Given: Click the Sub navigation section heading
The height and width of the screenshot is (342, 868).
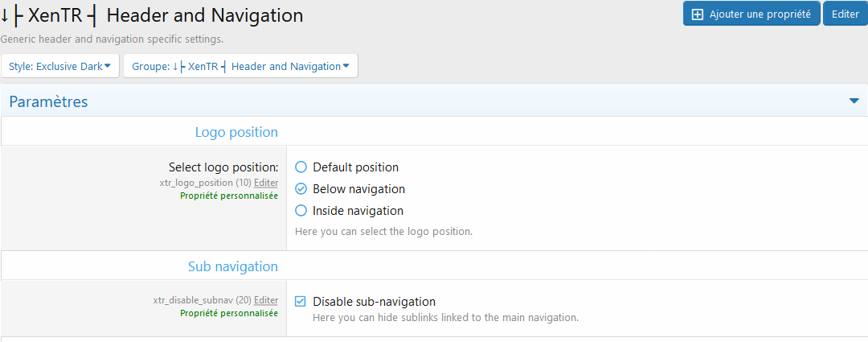Looking at the screenshot, I should (233, 266).
